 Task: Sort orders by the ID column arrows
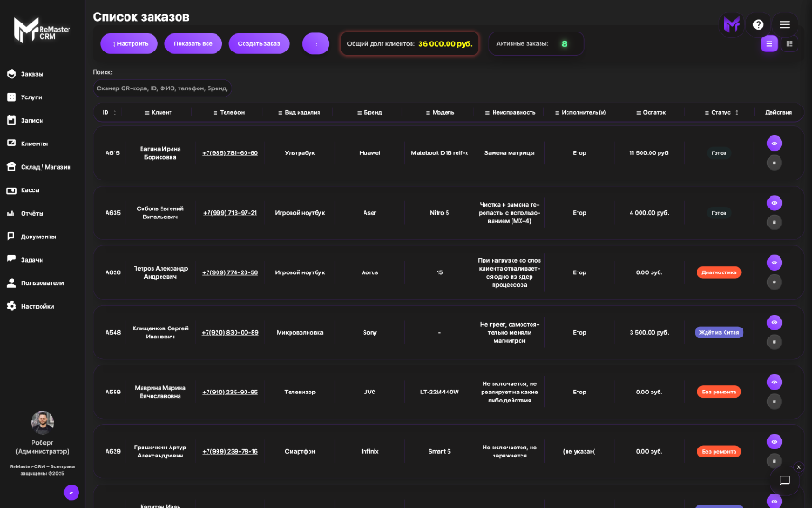tap(115, 113)
